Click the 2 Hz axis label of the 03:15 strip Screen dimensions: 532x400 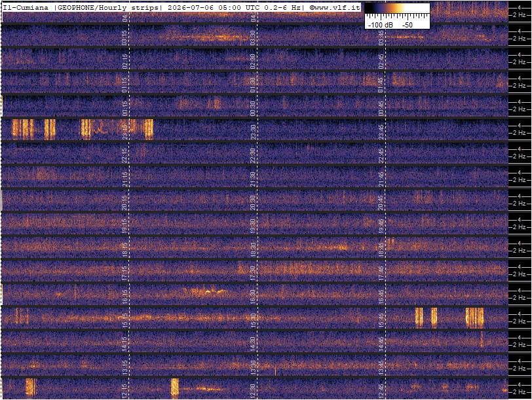[520, 39]
